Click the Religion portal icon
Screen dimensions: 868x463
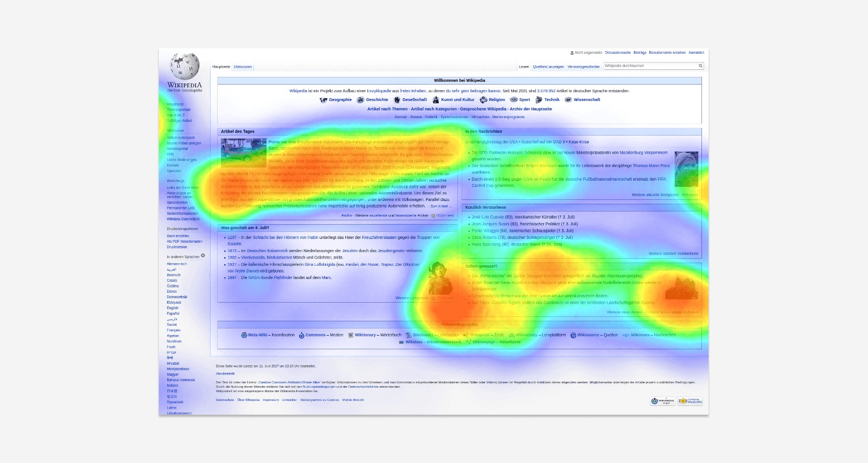(483, 100)
